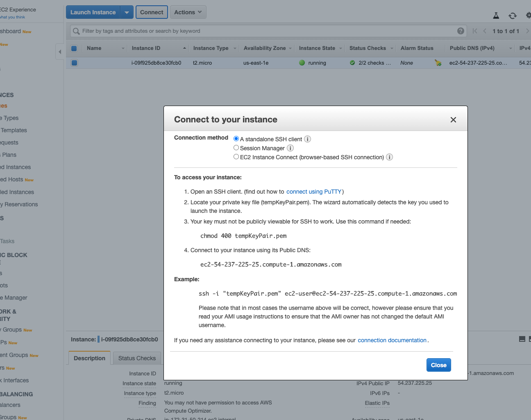531x420 pixels.
Task: Open Public DNS column dropdown arrow
Action: [x=511, y=48]
